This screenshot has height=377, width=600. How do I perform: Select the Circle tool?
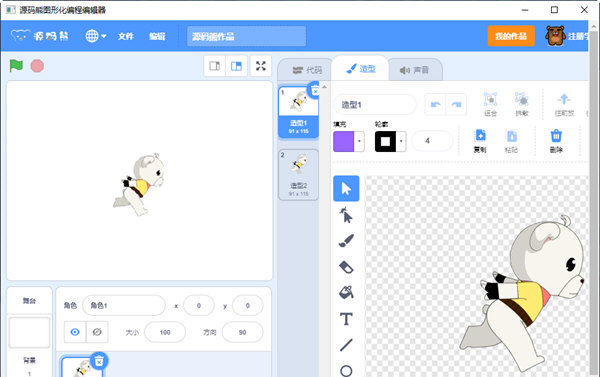point(346,370)
